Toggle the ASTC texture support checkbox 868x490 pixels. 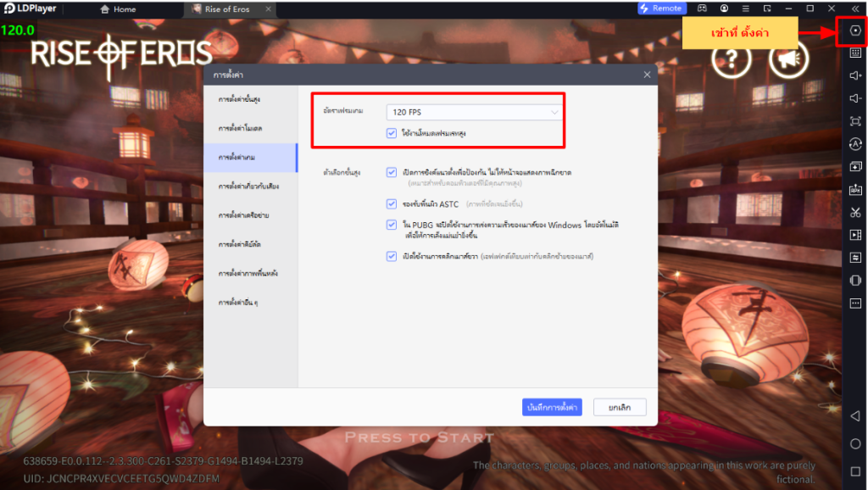pos(392,203)
